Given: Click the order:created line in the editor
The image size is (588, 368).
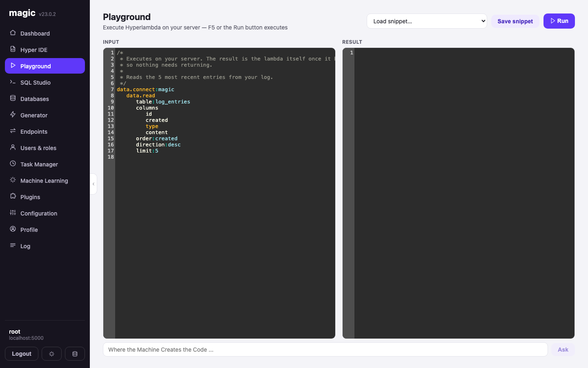Looking at the screenshot, I should pos(157,139).
